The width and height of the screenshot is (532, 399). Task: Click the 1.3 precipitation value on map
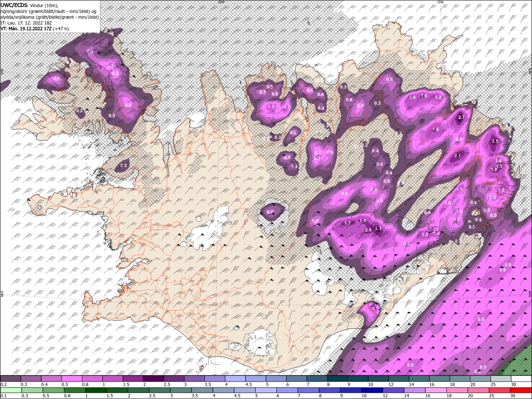click(425, 234)
